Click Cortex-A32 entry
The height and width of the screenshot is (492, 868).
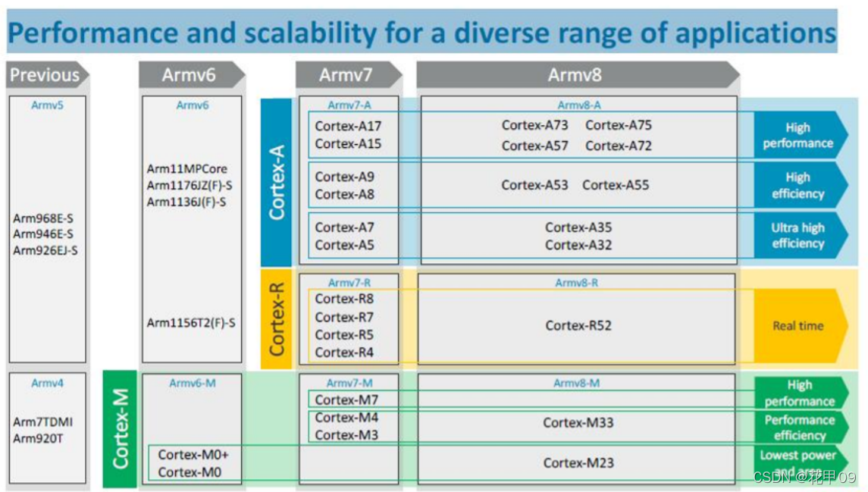coord(578,245)
